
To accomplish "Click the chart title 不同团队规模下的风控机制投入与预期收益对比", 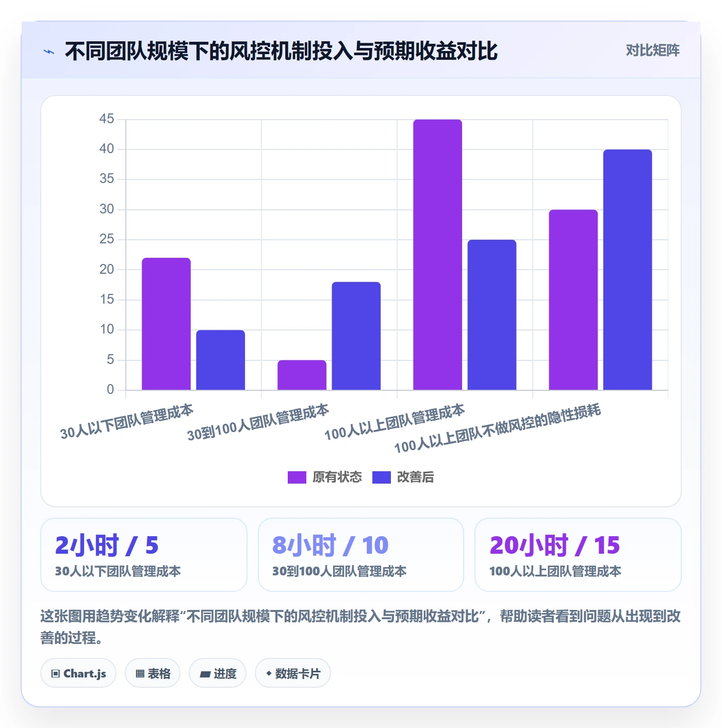I will click(281, 51).
